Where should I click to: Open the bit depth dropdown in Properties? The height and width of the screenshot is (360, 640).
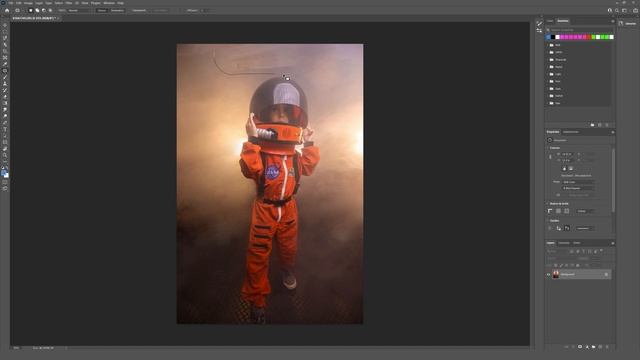coord(579,188)
